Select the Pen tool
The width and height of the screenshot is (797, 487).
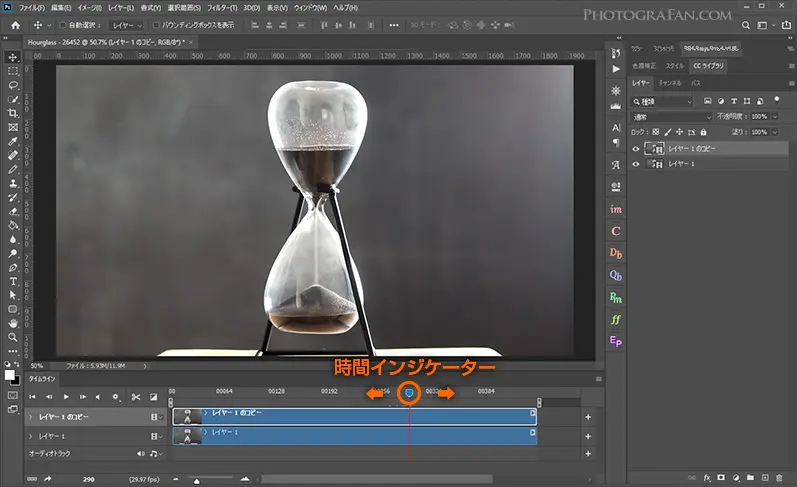pyautogui.click(x=13, y=267)
